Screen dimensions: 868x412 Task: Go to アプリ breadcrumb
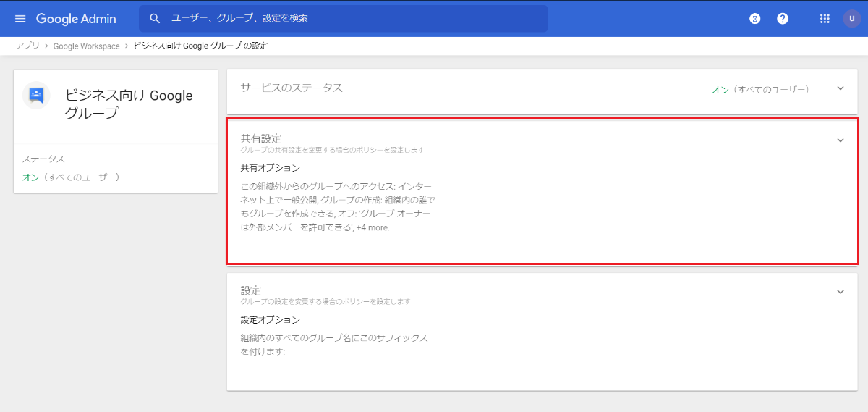[x=27, y=46]
